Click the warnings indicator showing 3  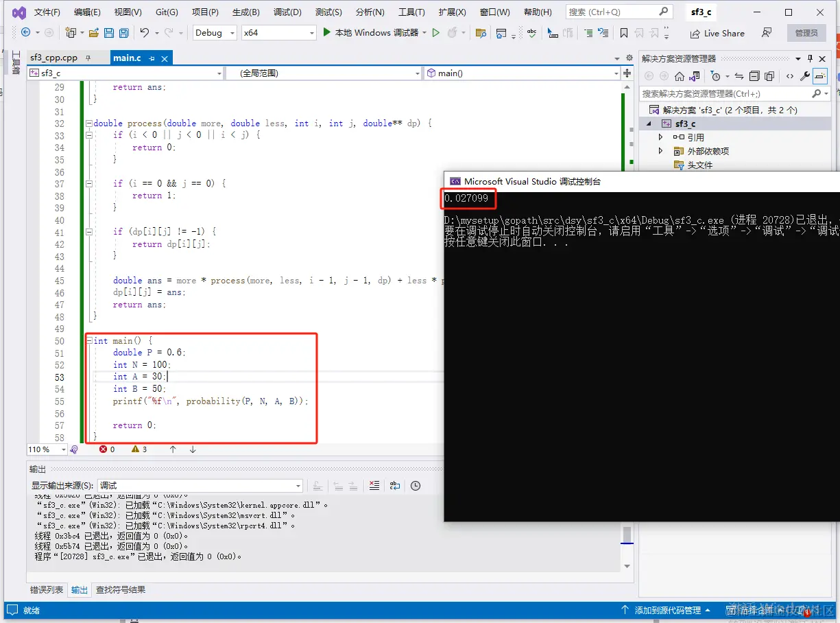[139, 449]
